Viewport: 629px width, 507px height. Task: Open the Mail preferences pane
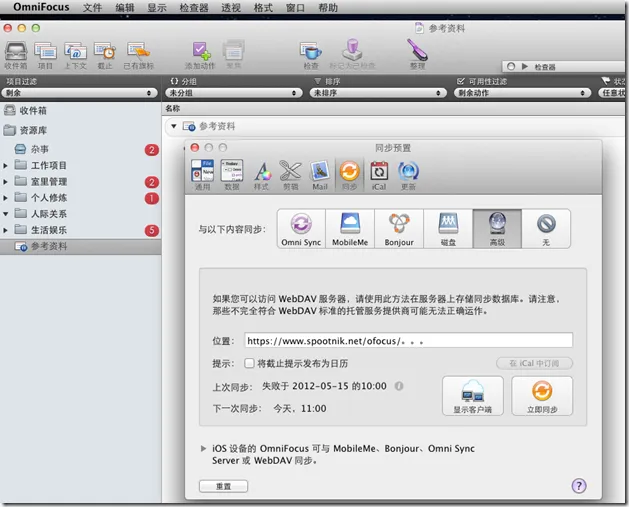pyautogui.click(x=320, y=175)
